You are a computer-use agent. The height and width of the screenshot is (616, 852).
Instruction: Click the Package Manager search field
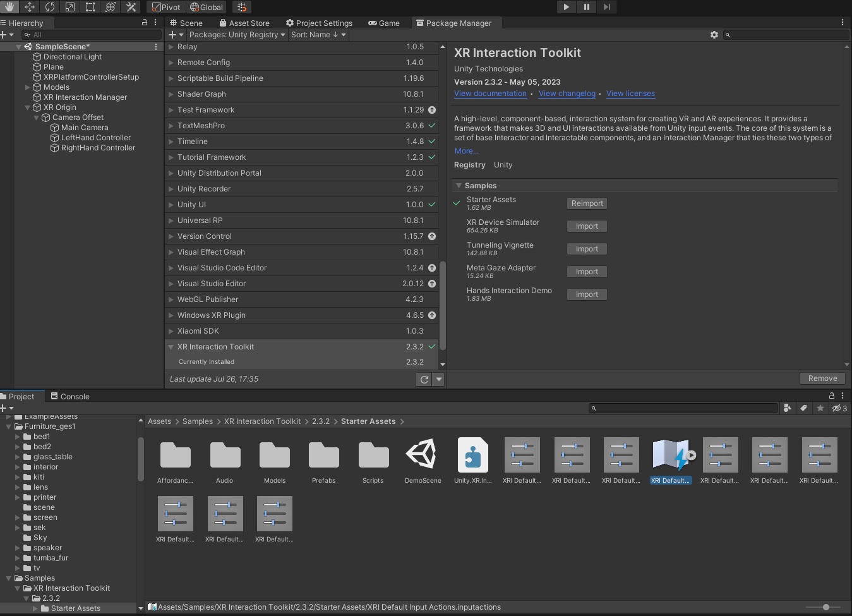(x=786, y=35)
